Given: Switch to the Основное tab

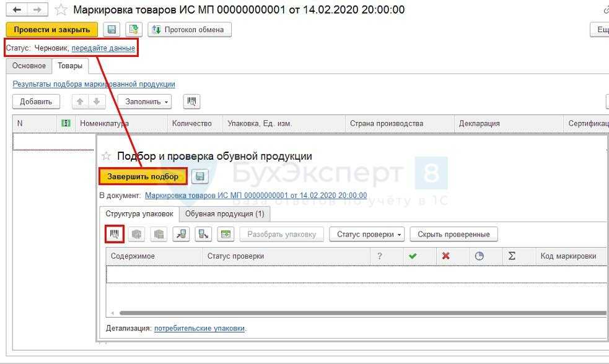Looking at the screenshot, I should click(x=28, y=66).
